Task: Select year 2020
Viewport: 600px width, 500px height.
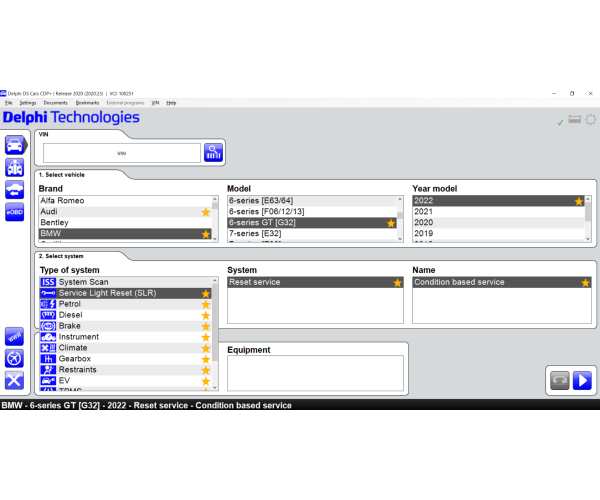Action: tap(499, 223)
